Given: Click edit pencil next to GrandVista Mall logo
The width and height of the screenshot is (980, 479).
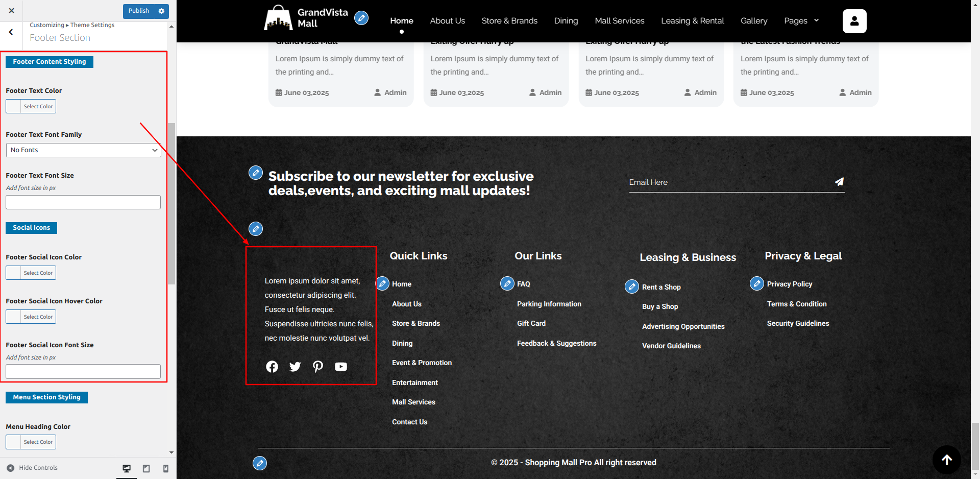Looking at the screenshot, I should point(361,18).
